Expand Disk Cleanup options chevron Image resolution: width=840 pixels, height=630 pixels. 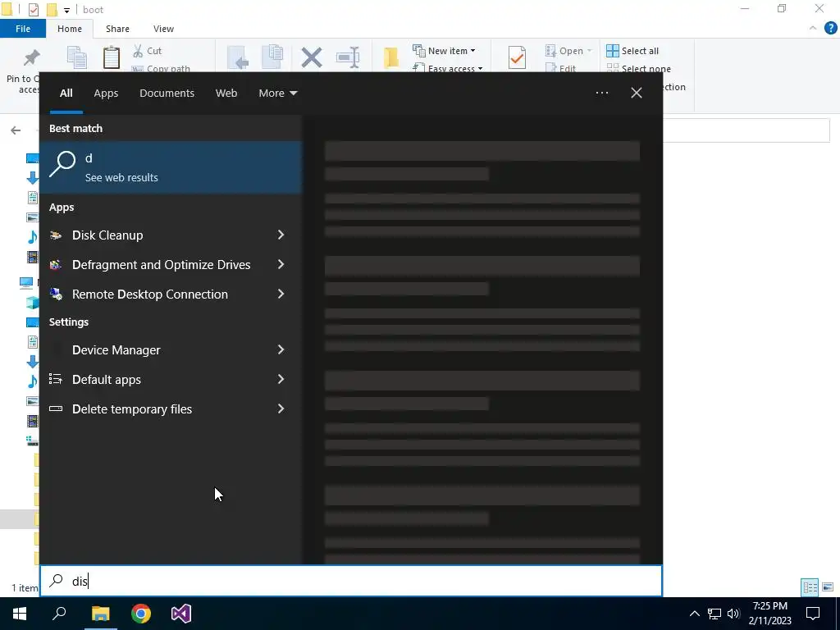click(281, 235)
